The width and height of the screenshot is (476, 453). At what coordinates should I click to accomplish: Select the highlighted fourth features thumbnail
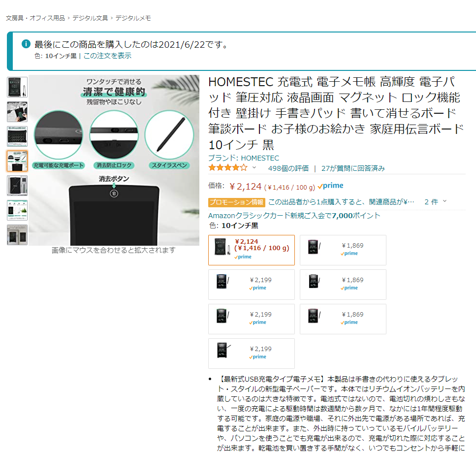(17, 161)
